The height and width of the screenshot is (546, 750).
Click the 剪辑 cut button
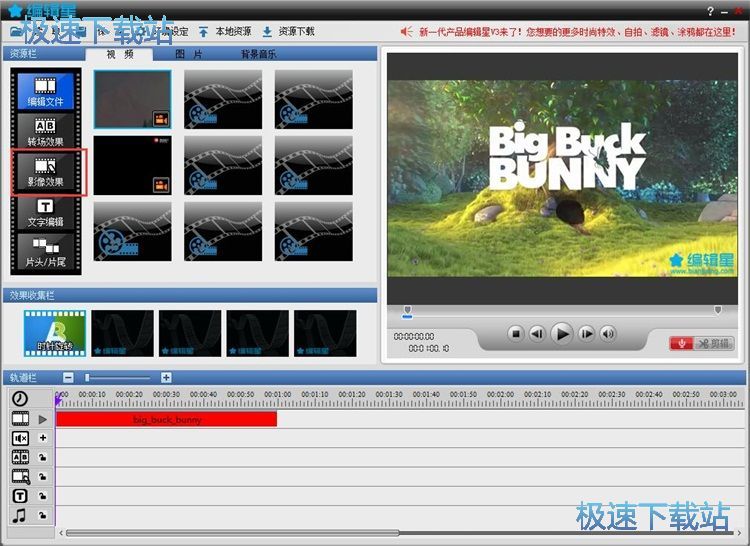coord(714,343)
